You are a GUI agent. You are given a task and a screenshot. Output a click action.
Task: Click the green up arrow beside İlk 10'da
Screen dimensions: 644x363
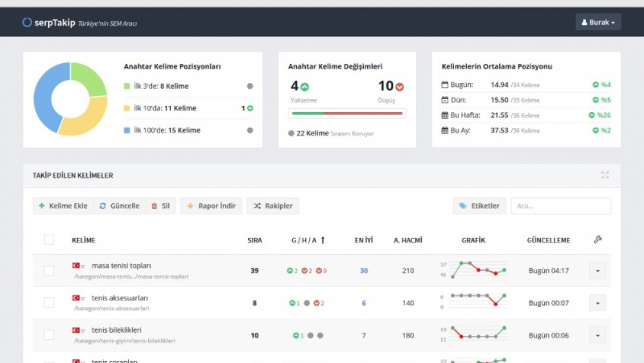coord(250,108)
